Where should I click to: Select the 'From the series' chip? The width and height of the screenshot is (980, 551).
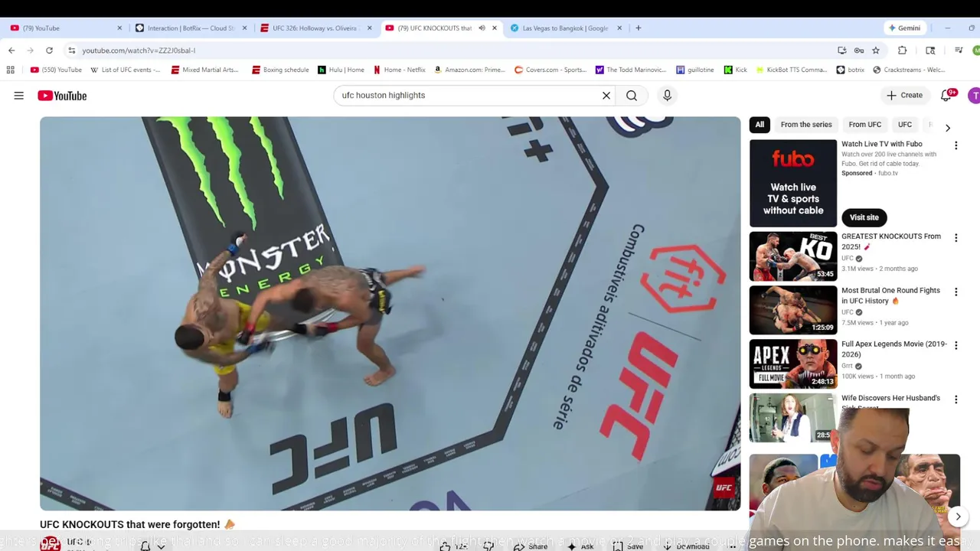[x=806, y=125]
